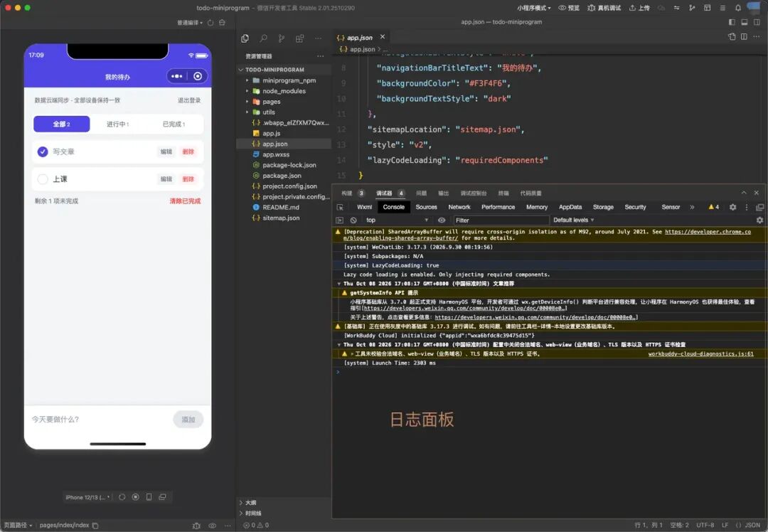Image resolution: width=768 pixels, height=532 pixels.
Task: Click 清除已完成 link
Action: click(x=185, y=201)
